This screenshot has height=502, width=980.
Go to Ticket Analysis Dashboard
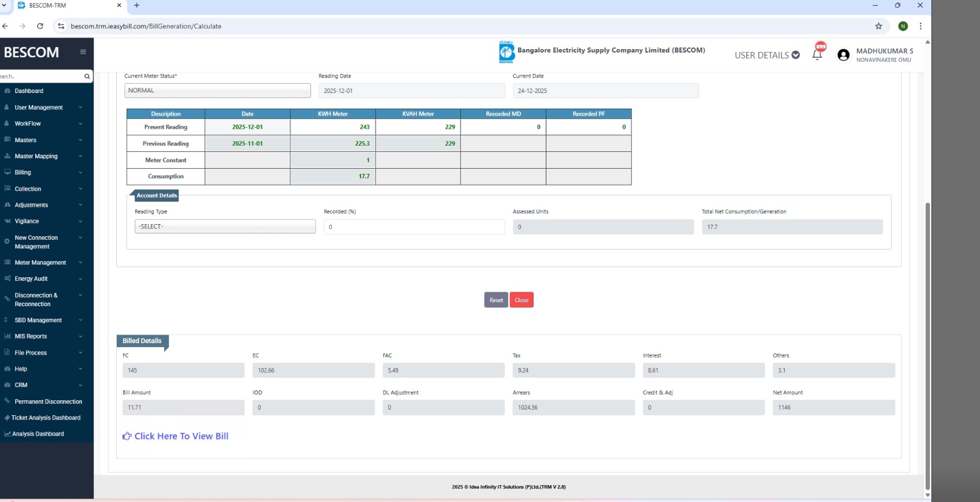pos(46,418)
